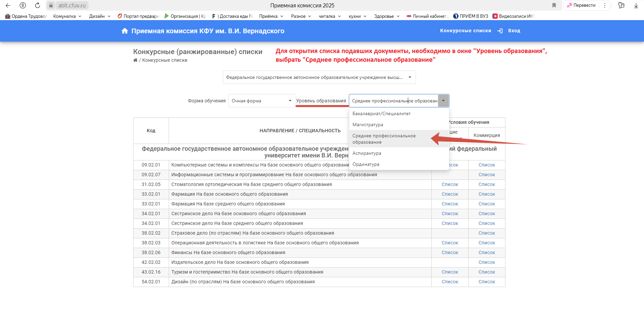Open the downloads arrow icon
Image resolution: width=644 pixels, height=335 pixels.
point(636,5)
